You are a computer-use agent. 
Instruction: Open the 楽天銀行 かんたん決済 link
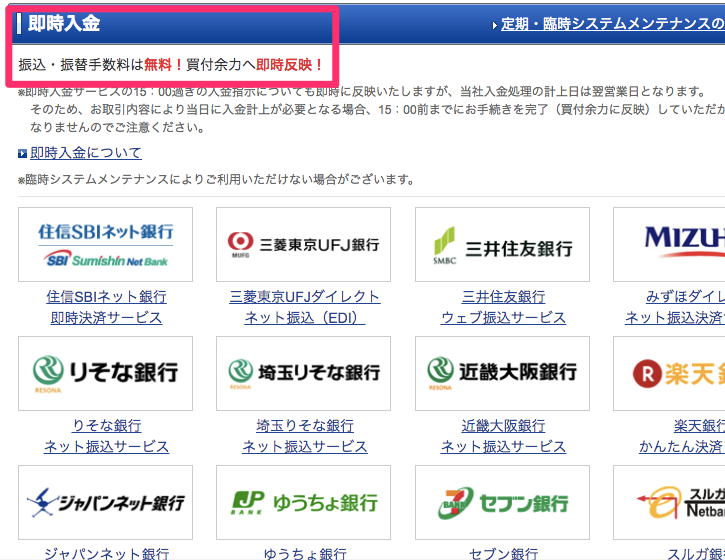click(x=682, y=436)
